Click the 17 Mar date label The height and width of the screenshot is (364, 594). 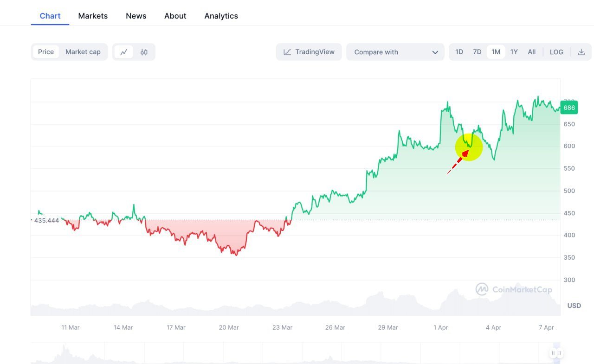pyautogui.click(x=176, y=327)
